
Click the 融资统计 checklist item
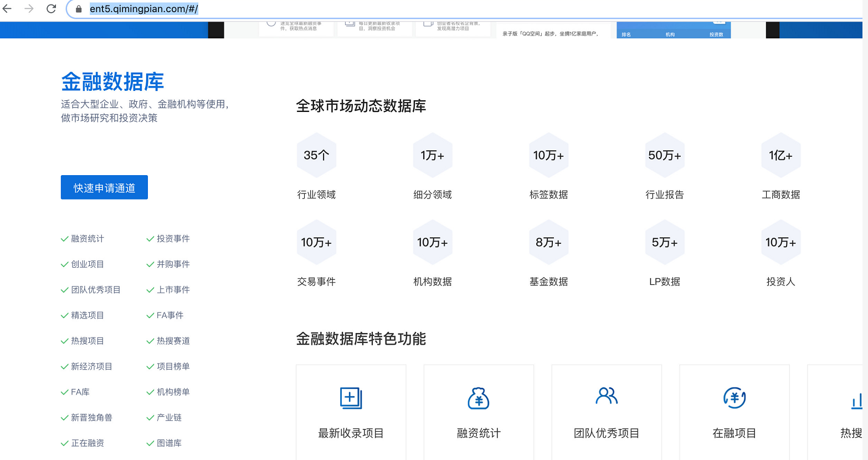pos(87,239)
